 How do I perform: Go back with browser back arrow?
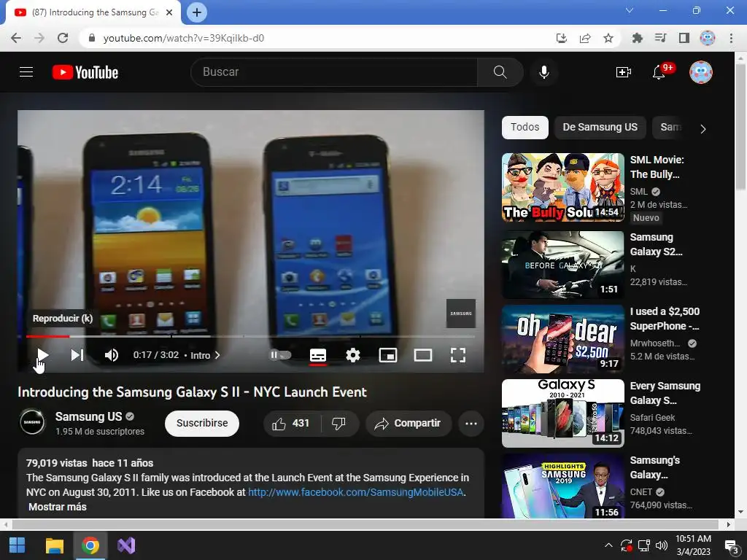tap(16, 38)
